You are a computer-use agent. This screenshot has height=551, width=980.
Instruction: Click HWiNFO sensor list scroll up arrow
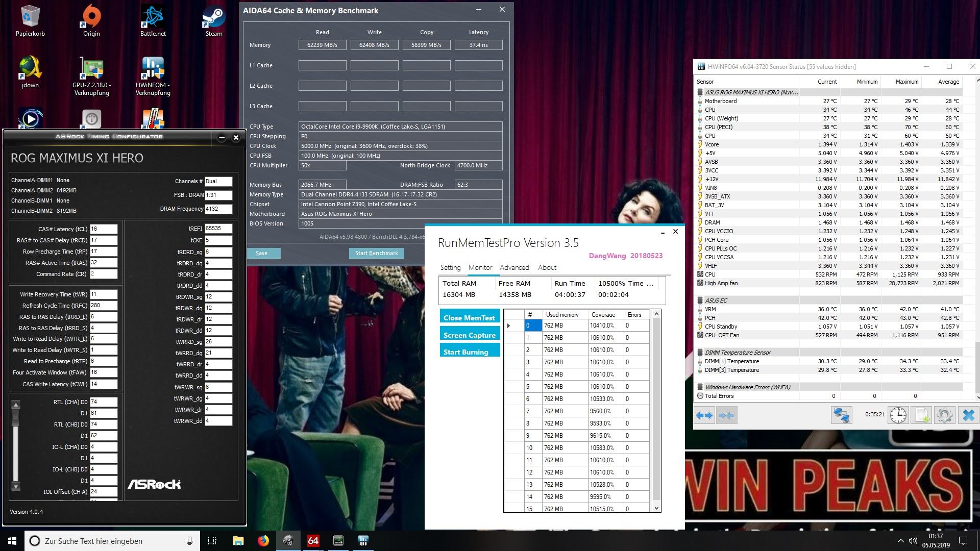click(x=977, y=81)
